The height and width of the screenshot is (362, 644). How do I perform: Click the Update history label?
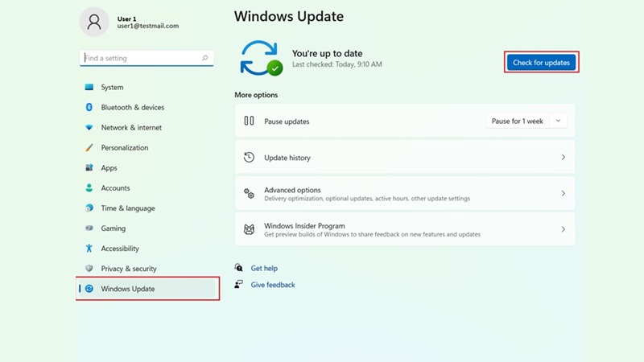click(x=287, y=158)
